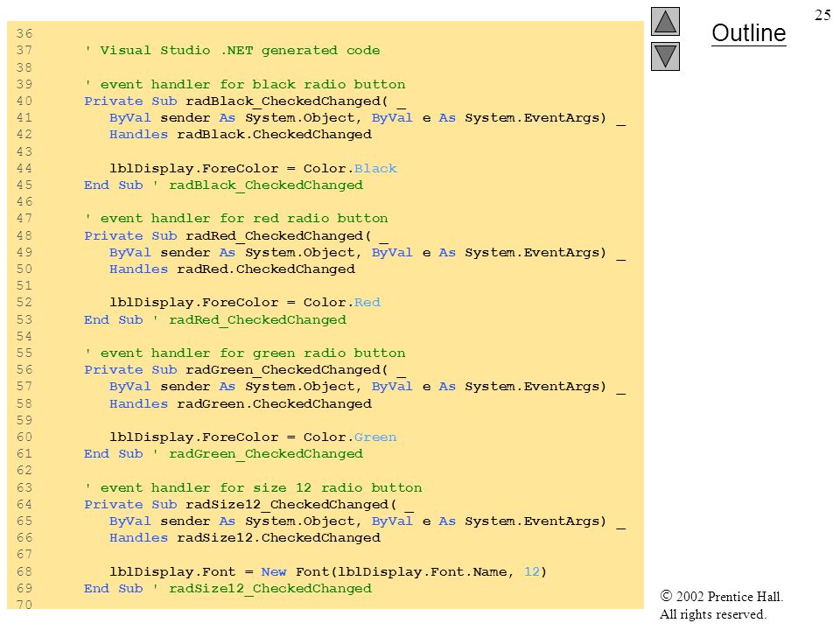Click 'End Sub ' radBlack_CheckedChanged' line
Viewport: 840px width, 630px height.
(x=223, y=185)
